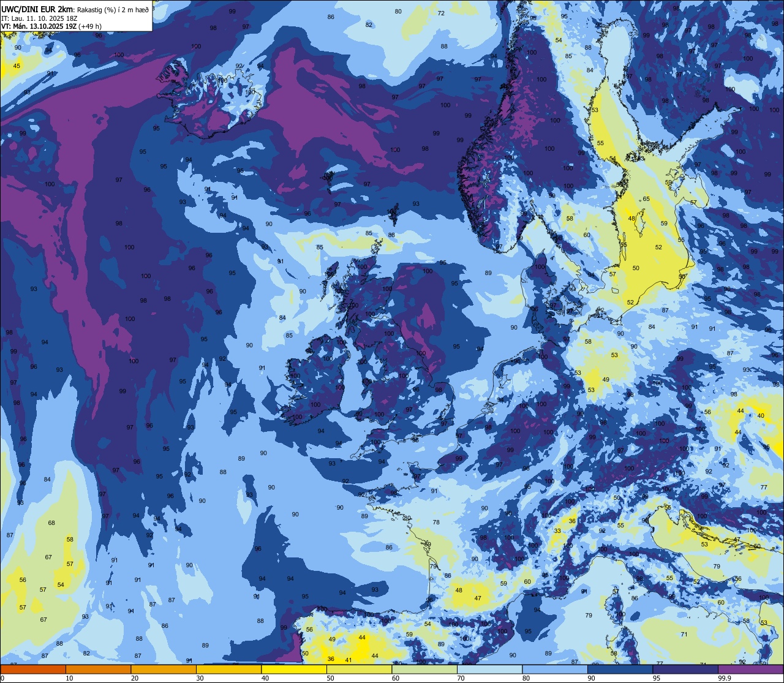The image size is (784, 683).
Task: Click the legend tick label '20'
Action: 135,678
